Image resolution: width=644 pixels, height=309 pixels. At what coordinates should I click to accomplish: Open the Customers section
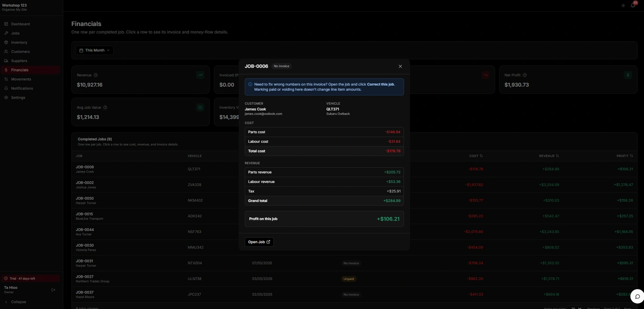click(x=30, y=51)
